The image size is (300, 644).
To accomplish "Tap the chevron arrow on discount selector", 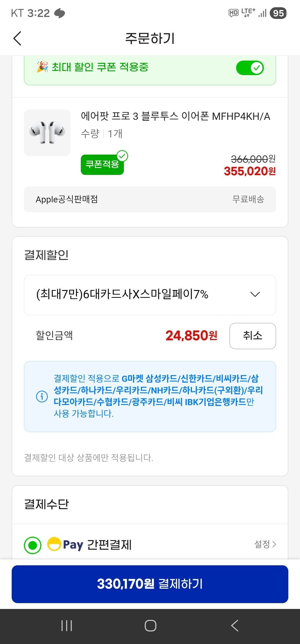I will (x=255, y=294).
